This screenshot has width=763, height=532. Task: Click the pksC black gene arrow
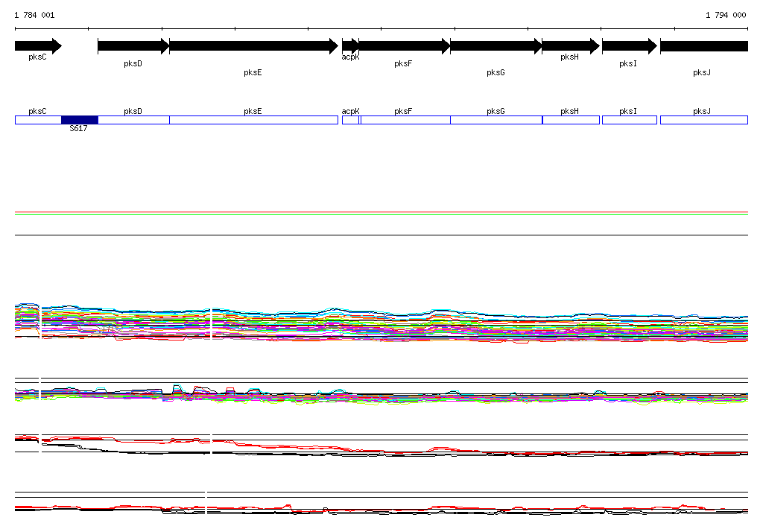point(39,46)
